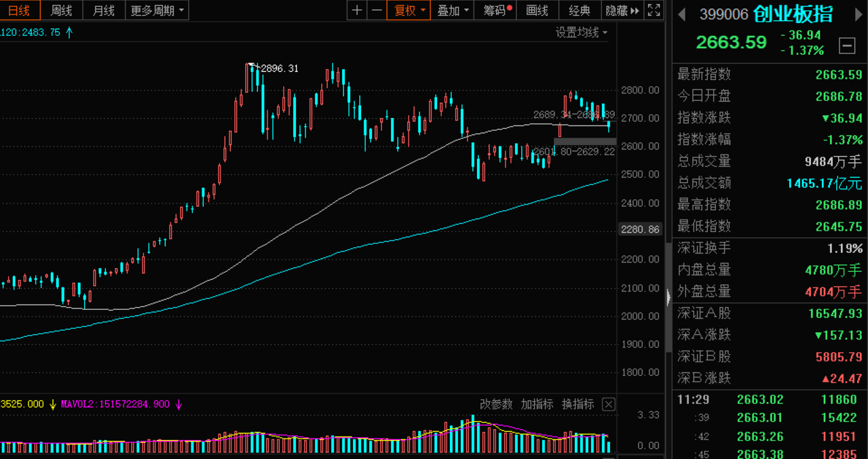Image resolution: width=868 pixels, height=459 pixels.
Task: Click magenta down arrow after MAVOL2 value
Action: (x=178, y=404)
